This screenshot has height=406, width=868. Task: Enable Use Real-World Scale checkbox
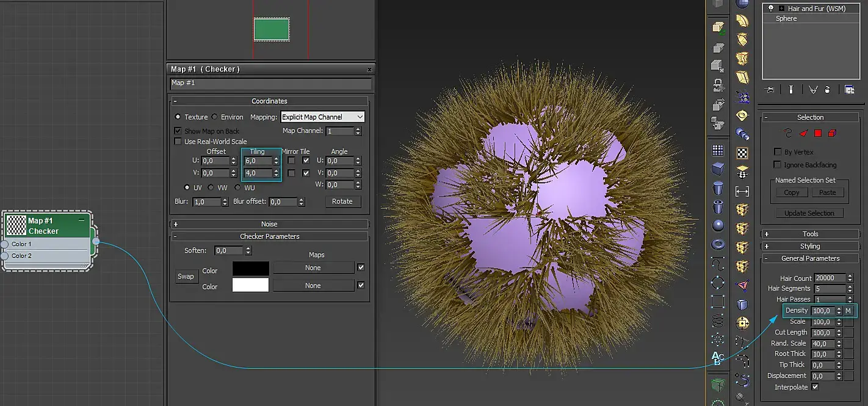[178, 142]
